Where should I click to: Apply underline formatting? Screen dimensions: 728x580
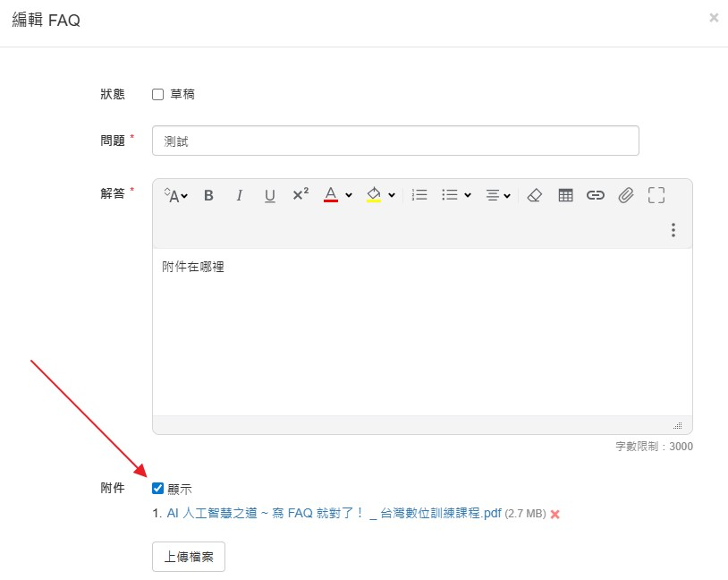pyautogui.click(x=270, y=195)
